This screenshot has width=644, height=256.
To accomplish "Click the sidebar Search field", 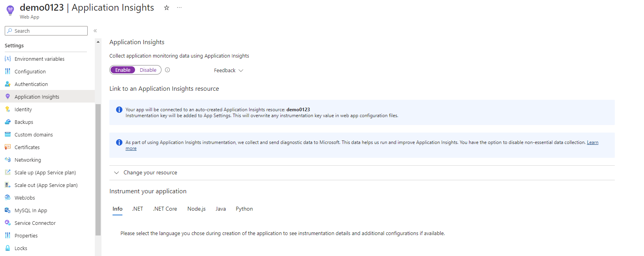I will pyautogui.click(x=46, y=31).
